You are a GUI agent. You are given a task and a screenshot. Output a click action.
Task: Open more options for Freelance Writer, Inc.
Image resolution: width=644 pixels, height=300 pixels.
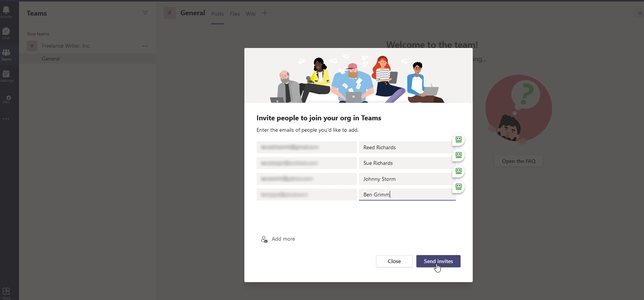pos(145,46)
